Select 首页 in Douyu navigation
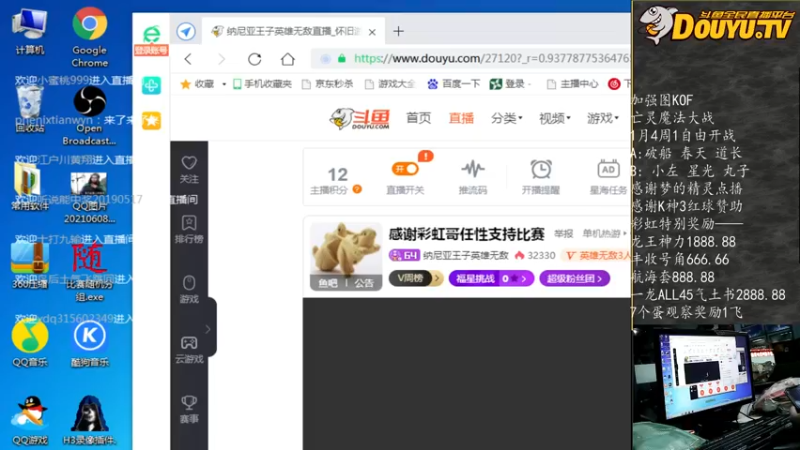Screen dimensions: 800x450 (x=418, y=118)
